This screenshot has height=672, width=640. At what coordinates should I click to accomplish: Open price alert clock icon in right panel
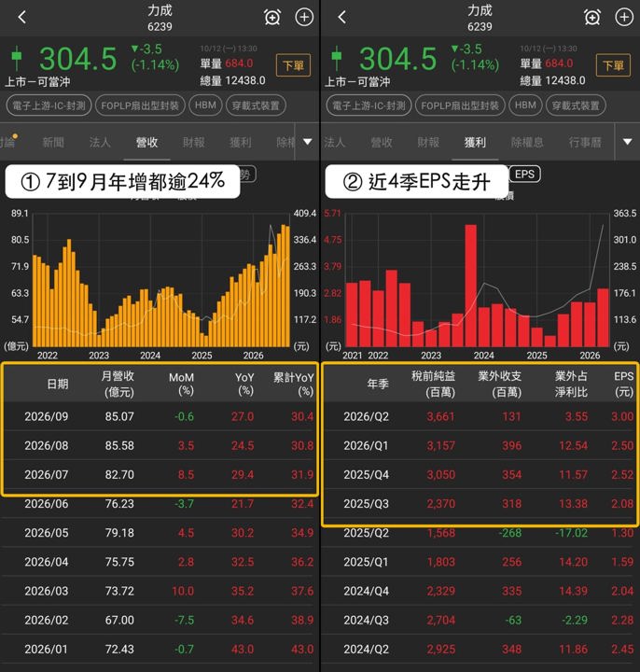(592, 17)
